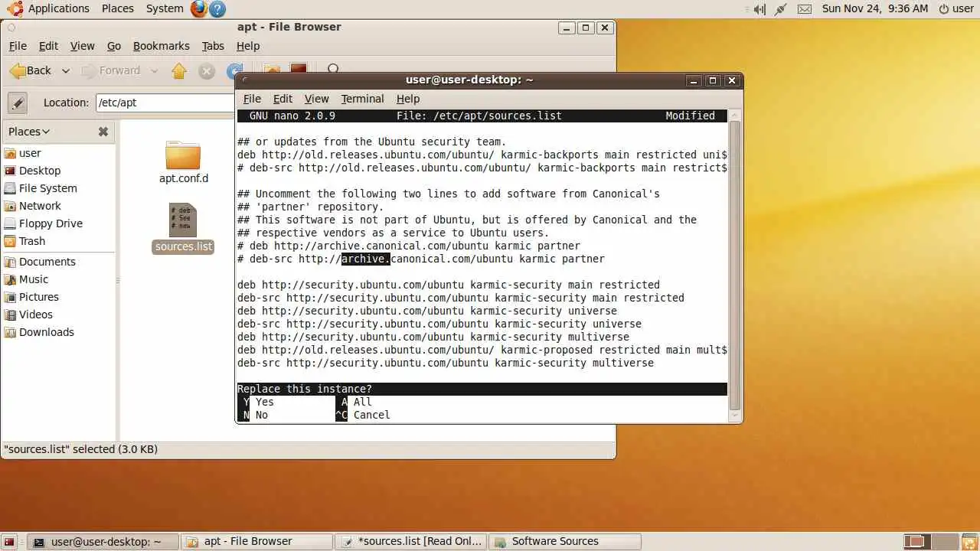Click the terminal scrollbar up arrow
This screenshot has width=980, height=551.
tap(735, 116)
